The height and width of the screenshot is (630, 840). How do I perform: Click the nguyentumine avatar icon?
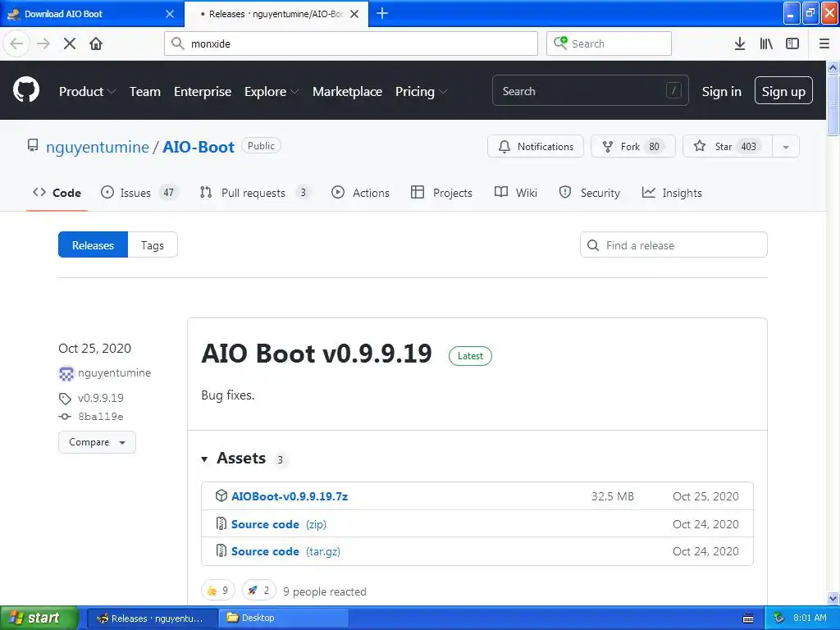pos(66,373)
